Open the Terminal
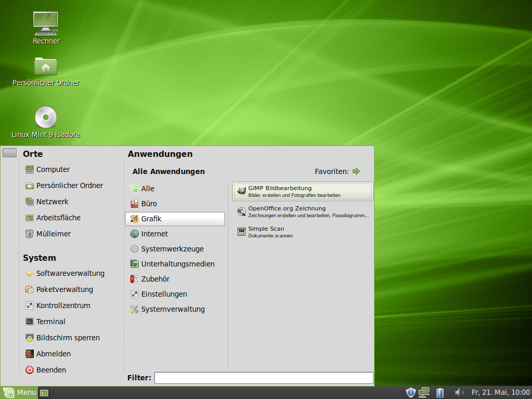Viewport: 532px width, 399px height. click(51, 321)
